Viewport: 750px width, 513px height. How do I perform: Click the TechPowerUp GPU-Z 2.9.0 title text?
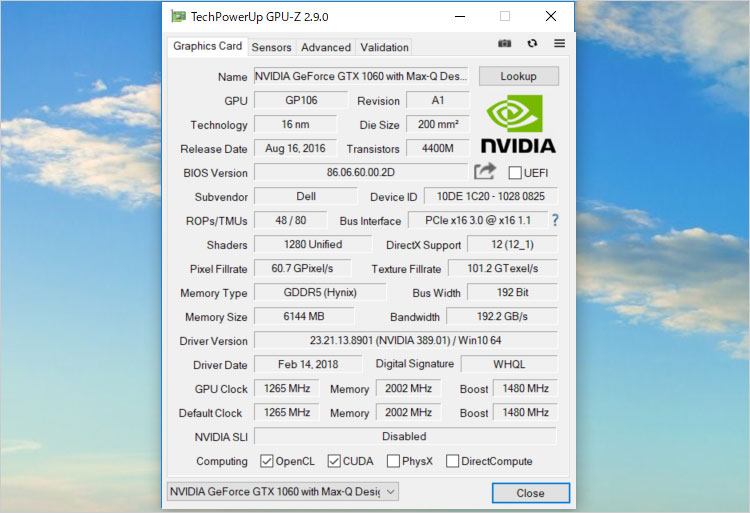click(260, 17)
